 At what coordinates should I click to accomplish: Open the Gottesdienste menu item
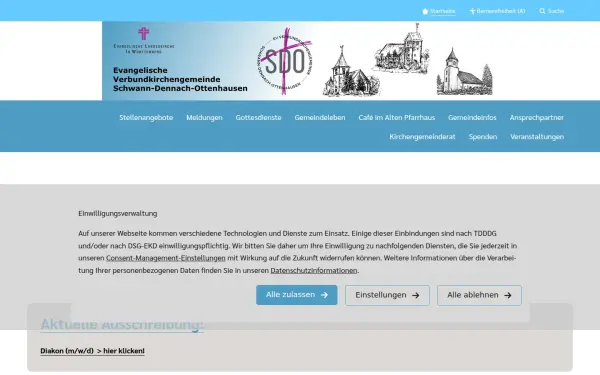[258, 117]
